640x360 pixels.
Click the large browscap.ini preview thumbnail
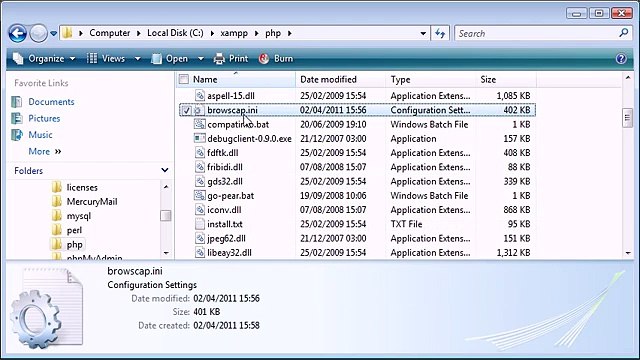click(48, 308)
